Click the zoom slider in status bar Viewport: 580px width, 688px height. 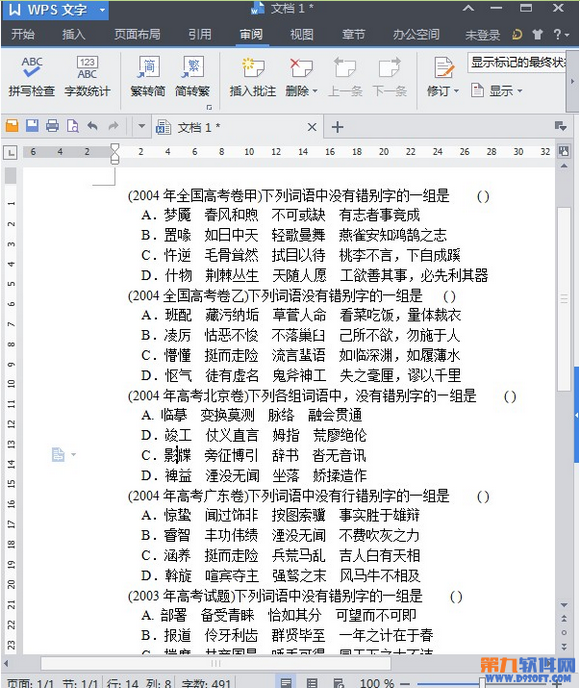482,683
